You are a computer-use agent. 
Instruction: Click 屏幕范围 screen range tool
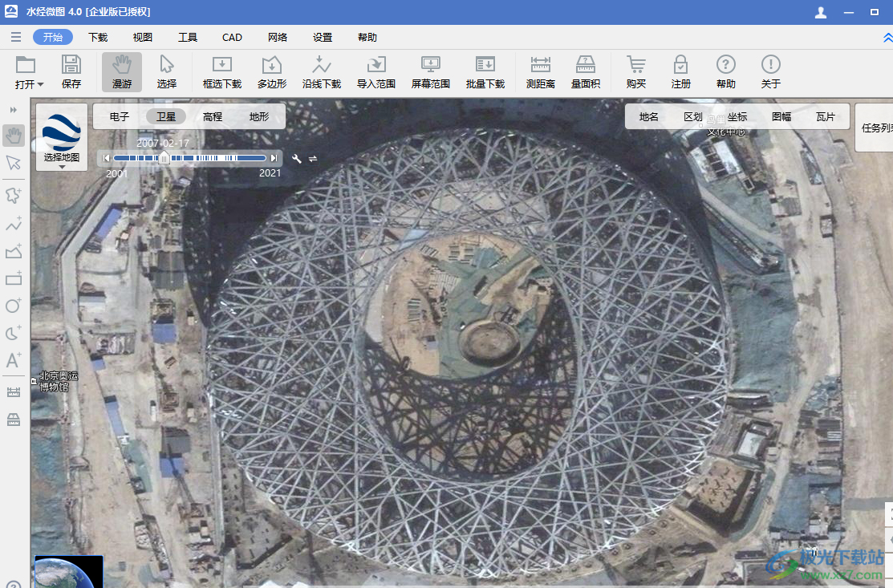pos(431,71)
